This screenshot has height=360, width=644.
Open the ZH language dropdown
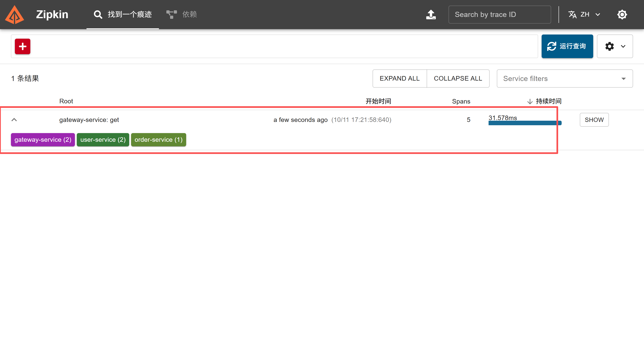pyautogui.click(x=584, y=14)
